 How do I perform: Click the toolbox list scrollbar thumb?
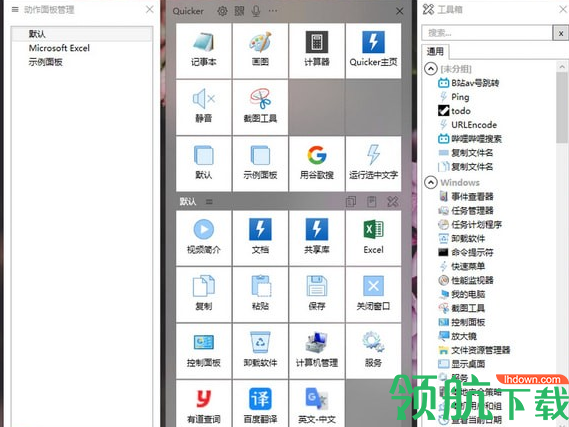click(562, 107)
